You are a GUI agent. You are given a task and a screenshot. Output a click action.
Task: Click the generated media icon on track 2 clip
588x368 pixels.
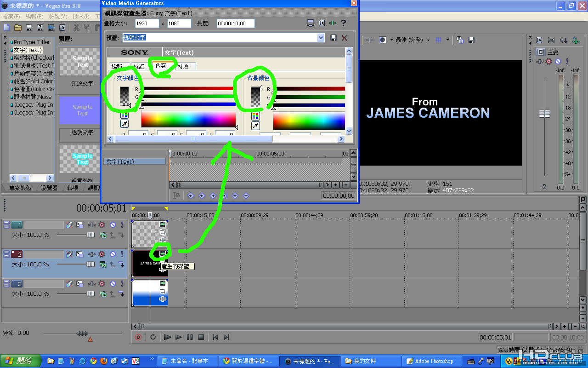click(x=162, y=253)
